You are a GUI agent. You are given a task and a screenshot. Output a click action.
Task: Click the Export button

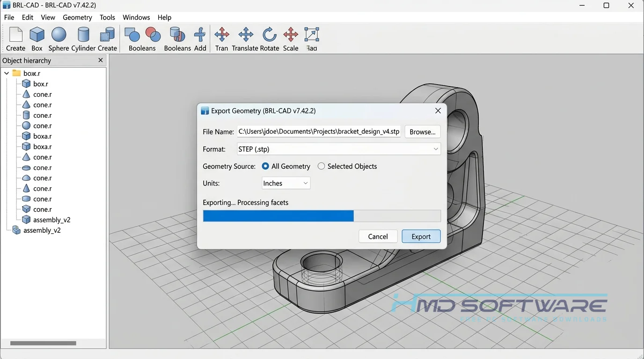pos(421,237)
